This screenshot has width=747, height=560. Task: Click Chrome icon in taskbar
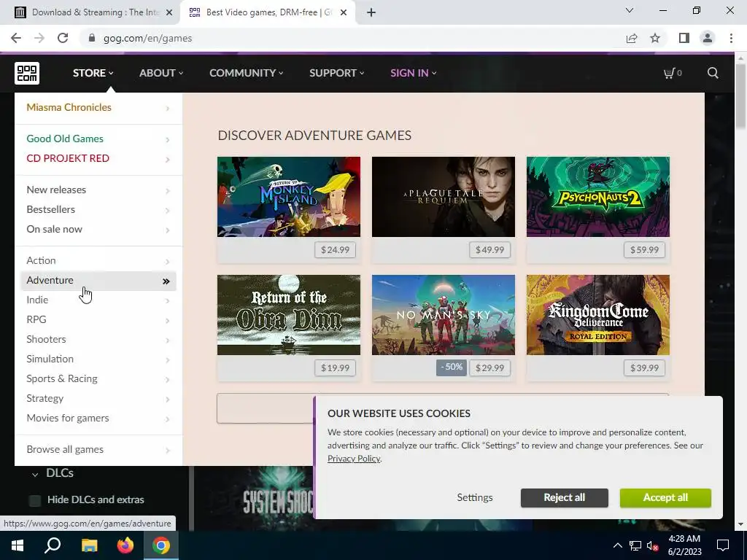[x=161, y=545]
